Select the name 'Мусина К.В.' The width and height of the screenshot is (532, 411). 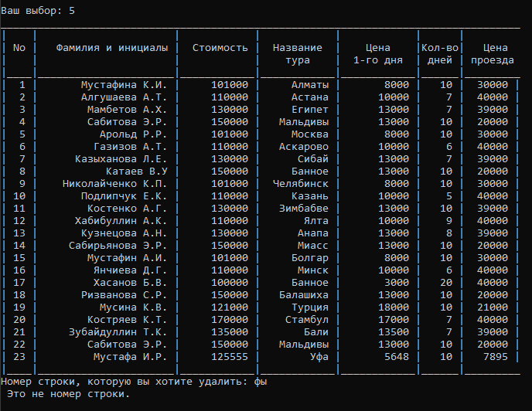(133, 307)
